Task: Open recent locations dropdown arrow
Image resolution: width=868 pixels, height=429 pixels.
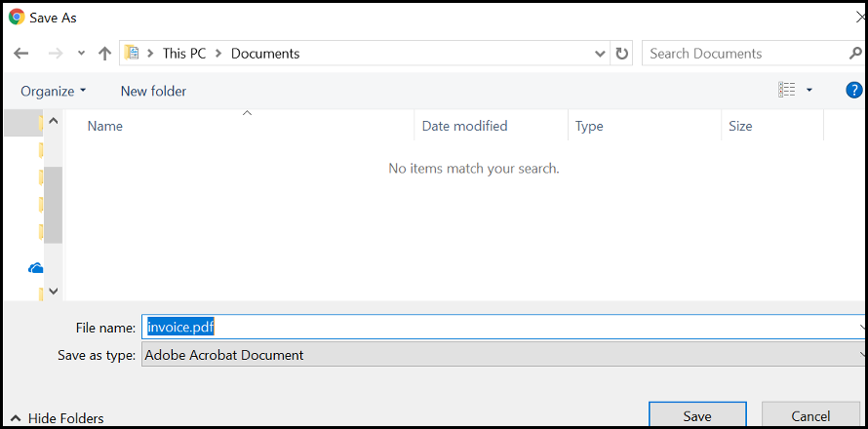Action: [x=81, y=54]
